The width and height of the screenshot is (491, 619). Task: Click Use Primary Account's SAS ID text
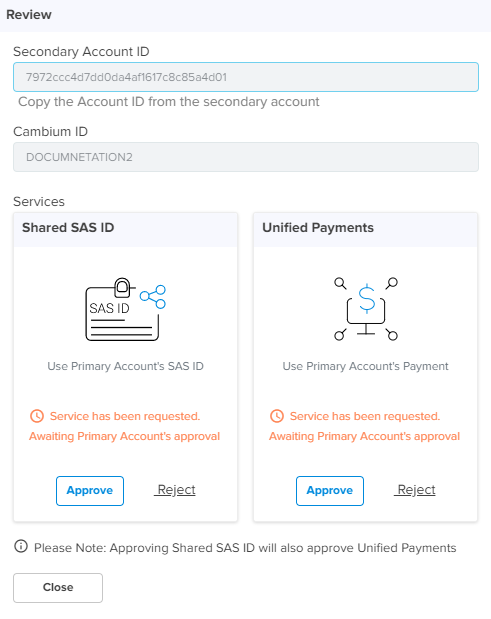[126, 366]
